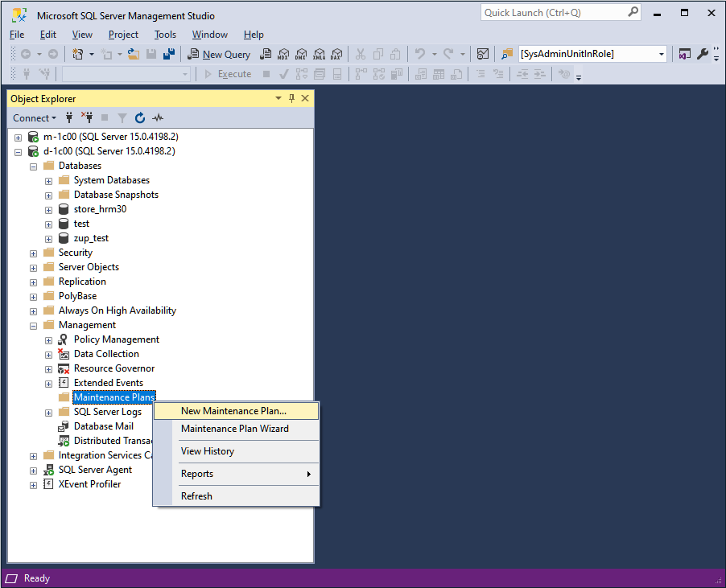
Task: Select the test database
Action: point(81,224)
